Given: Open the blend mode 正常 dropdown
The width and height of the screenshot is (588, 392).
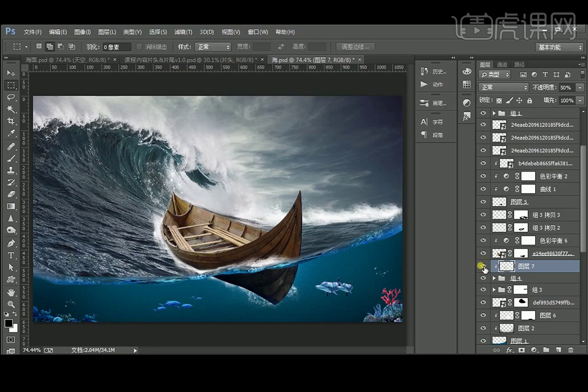Looking at the screenshot, I should point(504,87).
